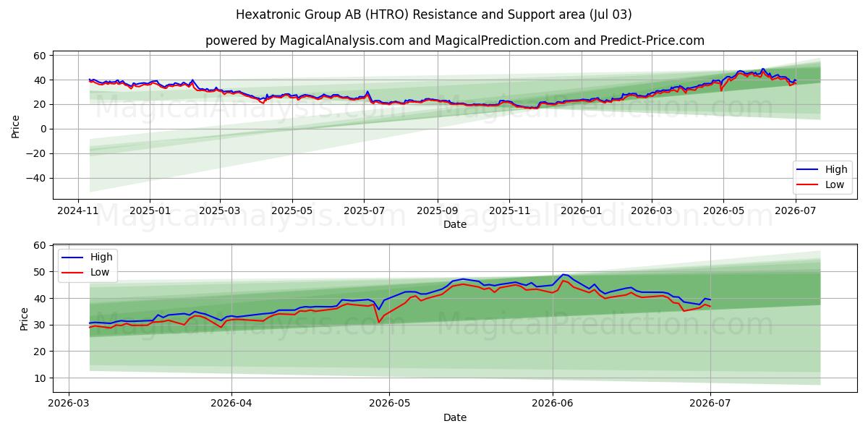The height and width of the screenshot is (434, 868).
Task: Click the 'Date' x-axis label of lower chart
Action: coord(455,417)
